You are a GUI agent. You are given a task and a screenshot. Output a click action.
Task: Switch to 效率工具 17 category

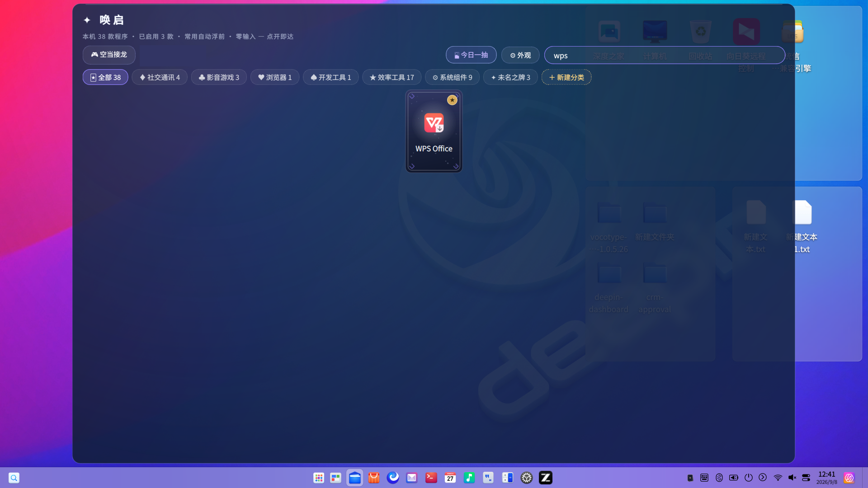(x=392, y=77)
